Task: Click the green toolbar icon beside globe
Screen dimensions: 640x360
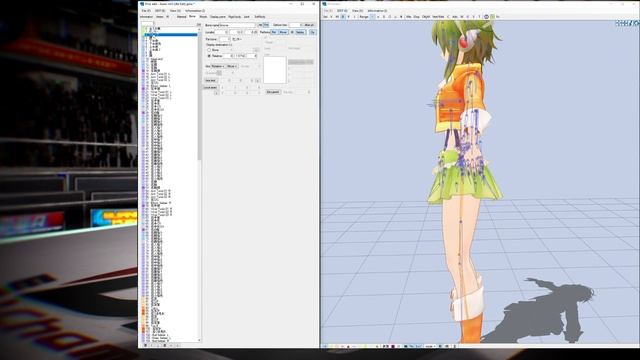Action: click(492, 17)
